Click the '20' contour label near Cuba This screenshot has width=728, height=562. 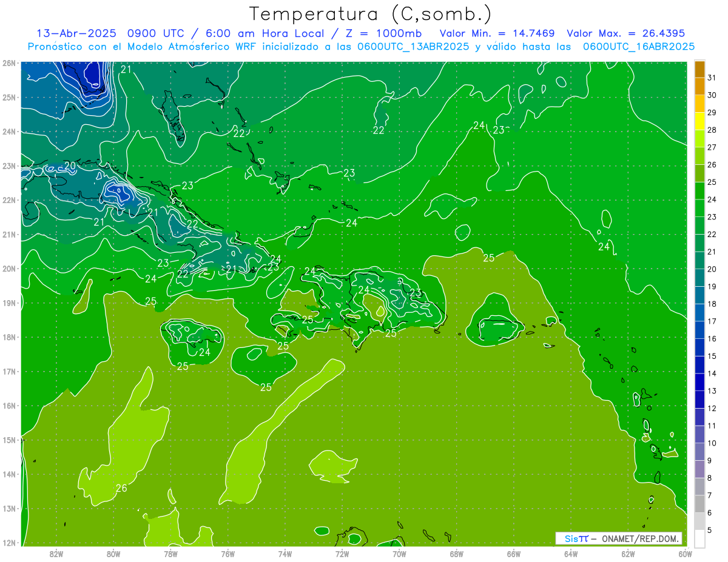[70, 166]
